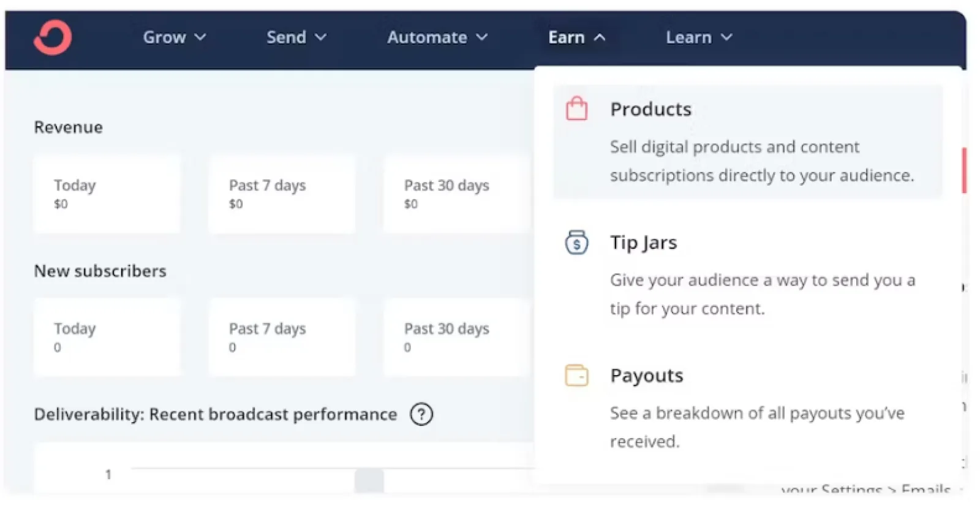980x511 pixels.
Task: Expand the Send dropdown menu
Action: point(296,37)
